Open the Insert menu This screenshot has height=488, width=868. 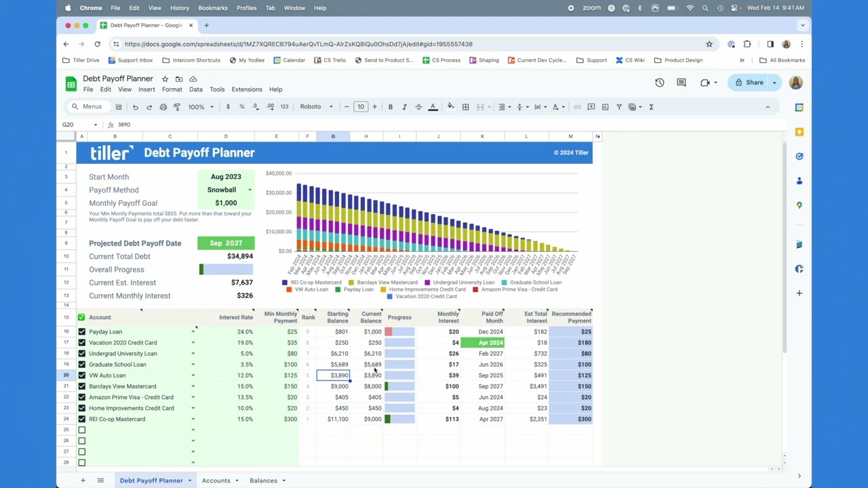(x=146, y=89)
